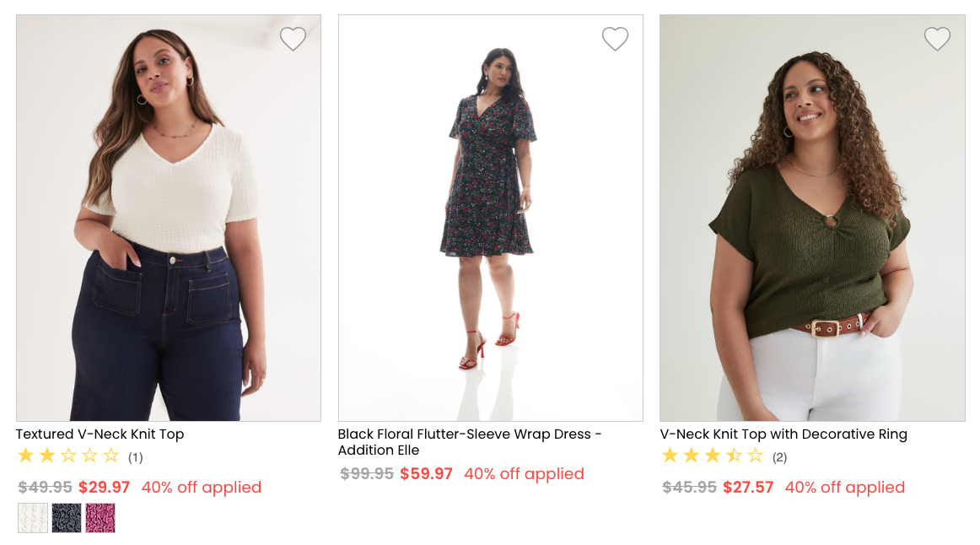Select the pink patterned color swatch
This screenshot has height=545, width=980.
101,517
